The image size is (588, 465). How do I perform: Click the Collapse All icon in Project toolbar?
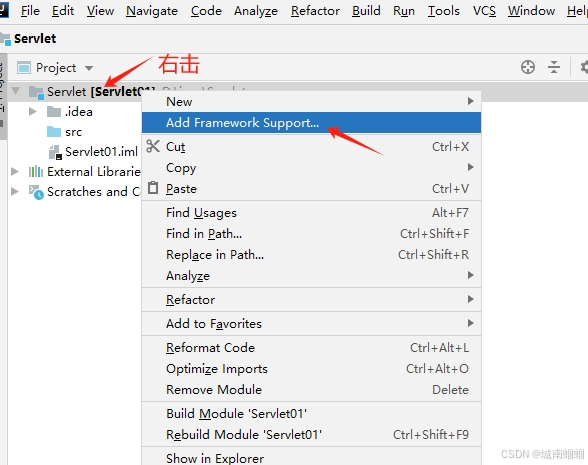554,68
